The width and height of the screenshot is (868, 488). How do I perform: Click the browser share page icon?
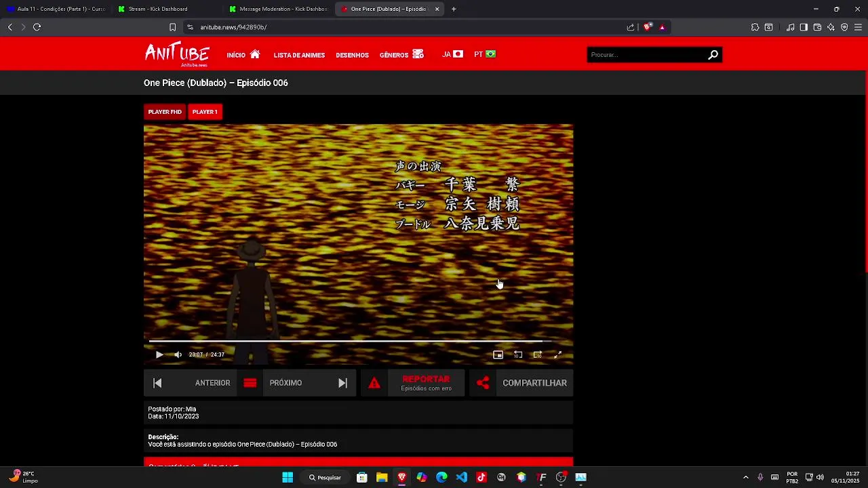point(631,27)
